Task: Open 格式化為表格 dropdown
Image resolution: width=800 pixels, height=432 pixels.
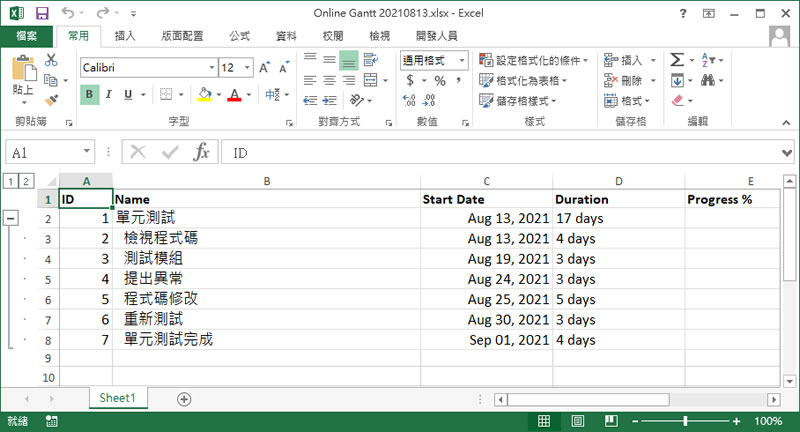Action: click(523, 81)
